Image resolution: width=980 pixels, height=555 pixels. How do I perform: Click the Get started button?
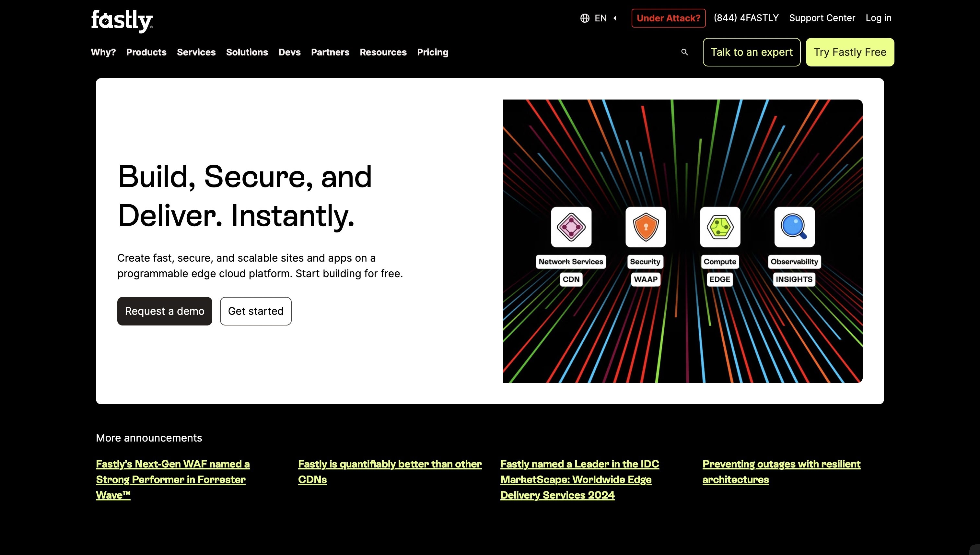pyautogui.click(x=256, y=311)
